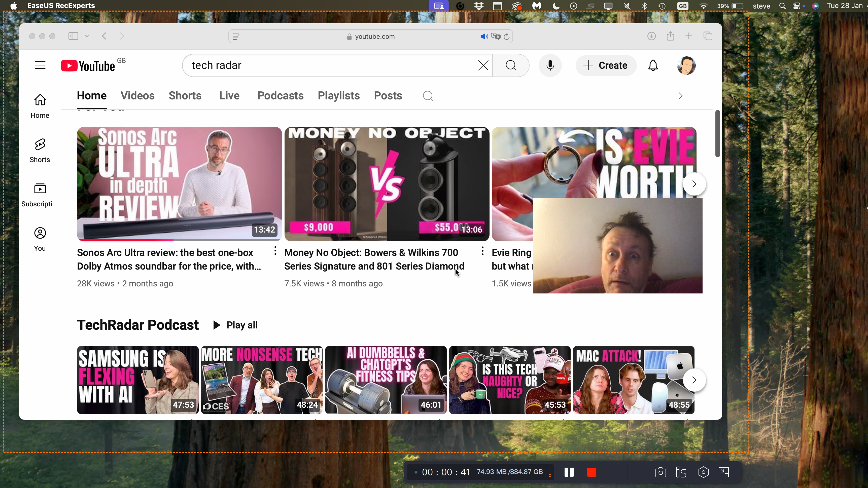Open the You page in the sidebar
Viewport: 868px width, 488px height.
coord(40,239)
